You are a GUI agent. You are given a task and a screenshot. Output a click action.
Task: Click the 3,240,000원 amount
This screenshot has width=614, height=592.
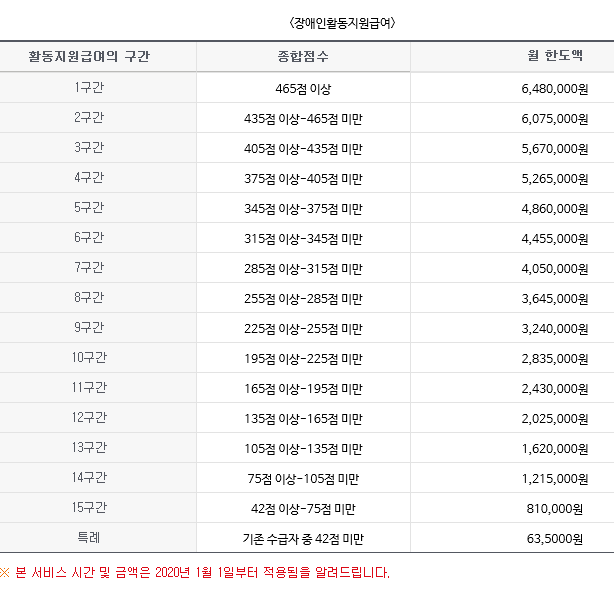pos(555,328)
